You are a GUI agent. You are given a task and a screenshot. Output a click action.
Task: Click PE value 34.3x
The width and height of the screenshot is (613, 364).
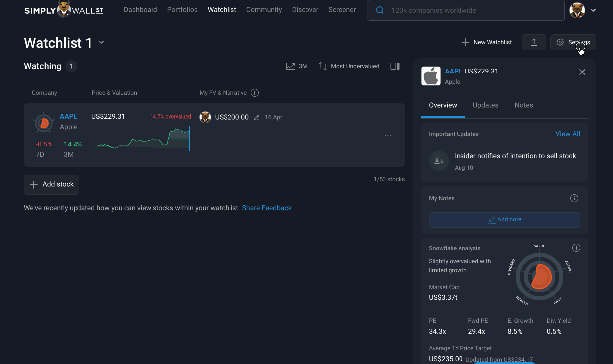(x=437, y=331)
